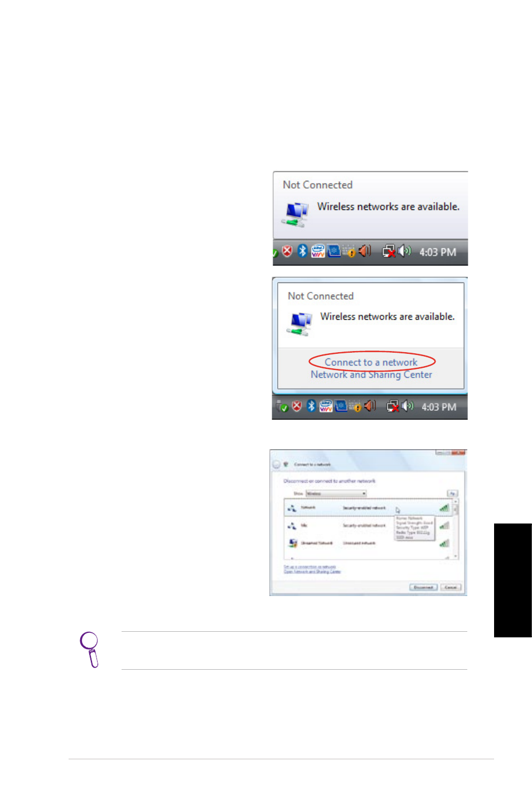
Task: Select the second security-enabled network row
Action: click(368, 526)
